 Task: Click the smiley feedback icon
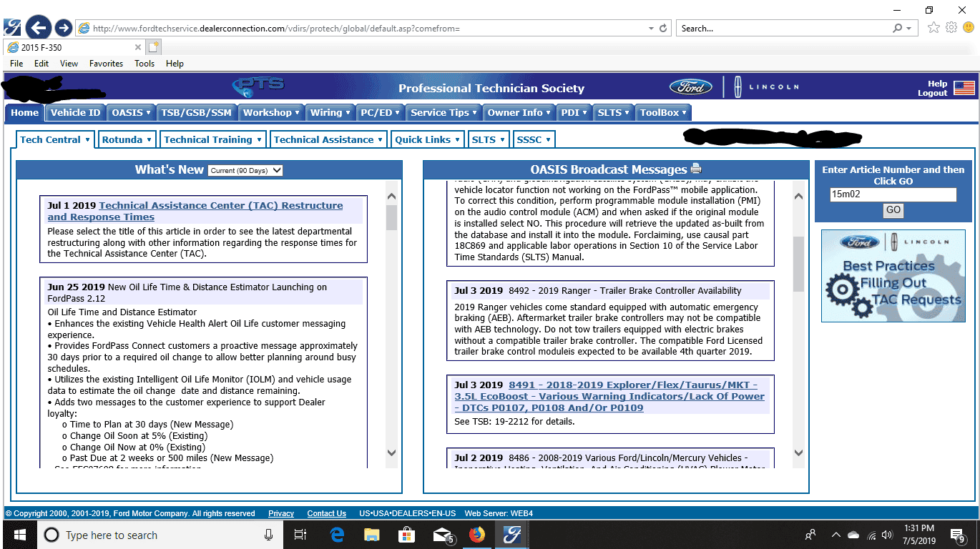click(969, 28)
